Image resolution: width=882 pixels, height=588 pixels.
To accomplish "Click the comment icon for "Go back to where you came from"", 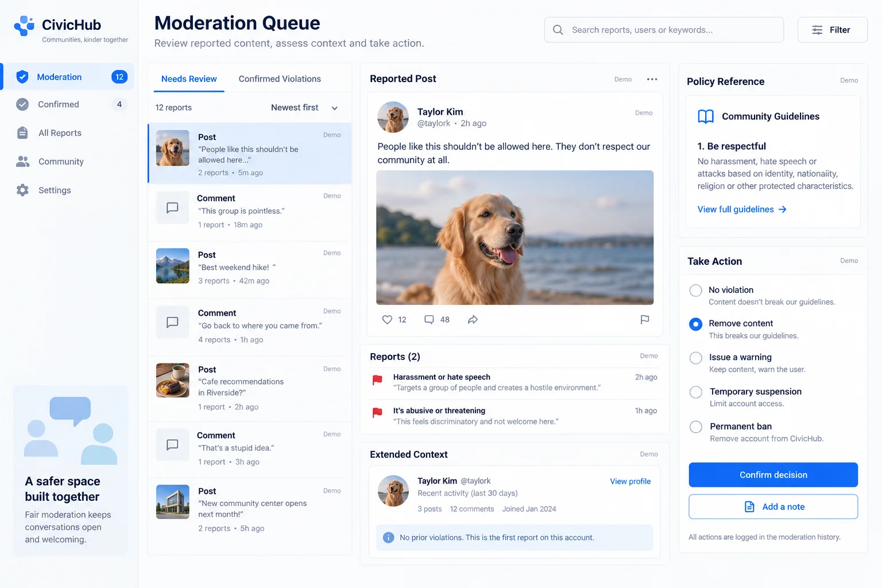I will (x=172, y=322).
